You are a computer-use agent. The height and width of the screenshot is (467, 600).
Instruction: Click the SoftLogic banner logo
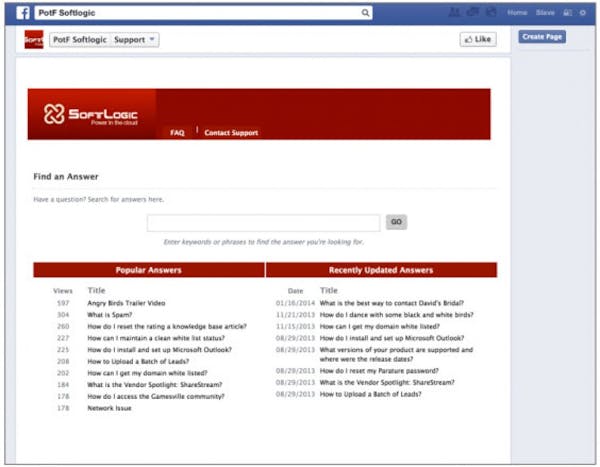point(91,114)
